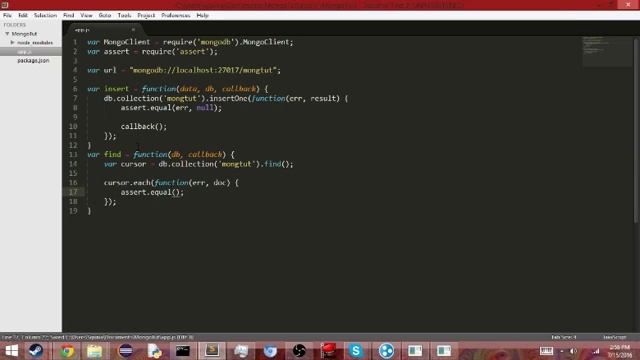Open the Edit menu
640x360 pixels.
(x=23, y=16)
